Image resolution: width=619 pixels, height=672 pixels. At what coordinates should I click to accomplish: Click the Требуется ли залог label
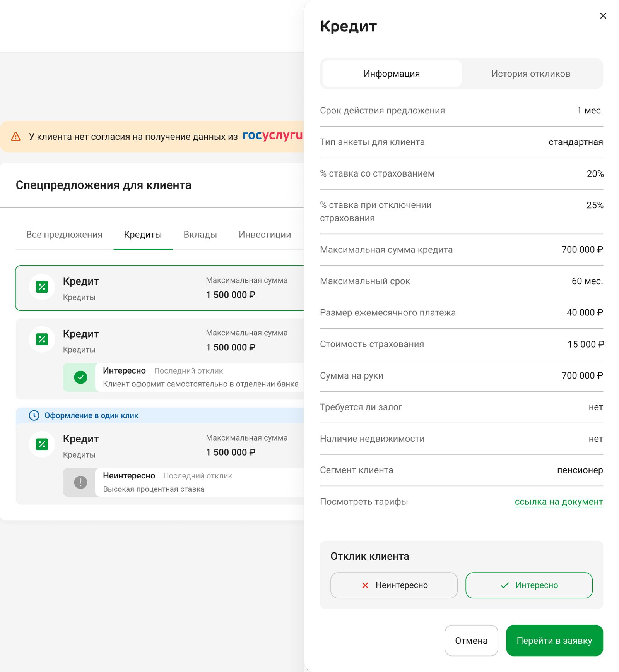tap(361, 407)
